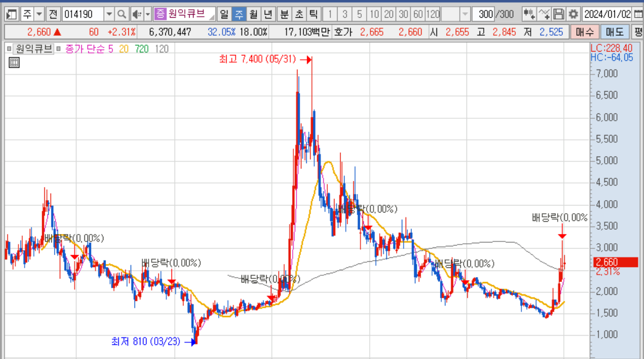
Task: Click the red 매수 buy button
Action: point(584,32)
